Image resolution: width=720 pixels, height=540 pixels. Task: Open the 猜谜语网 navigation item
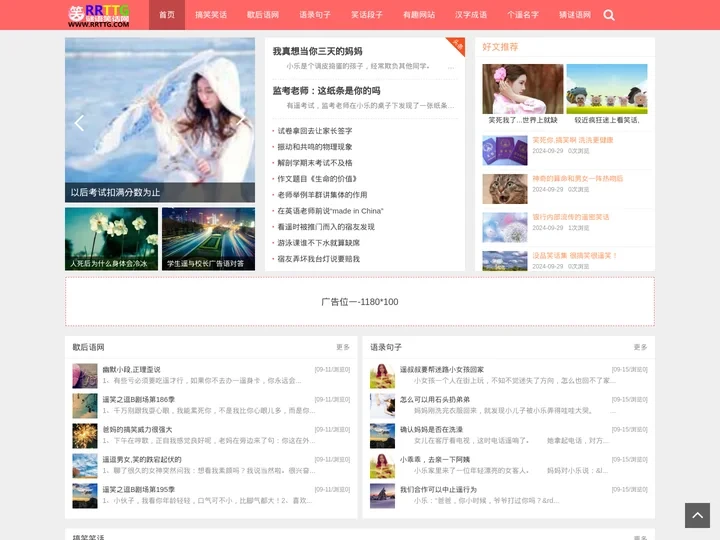tap(575, 15)
